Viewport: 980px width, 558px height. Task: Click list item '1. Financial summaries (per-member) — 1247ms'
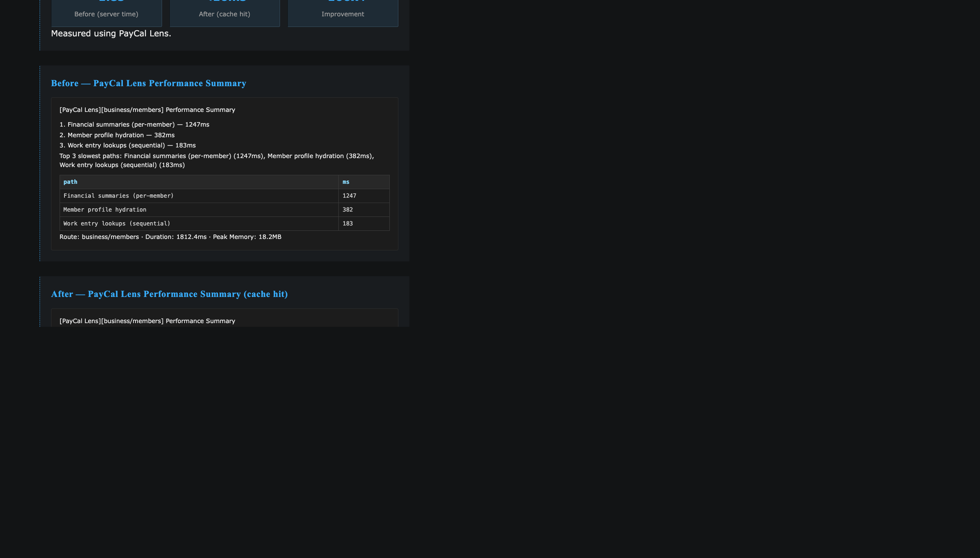coord(134,125)
